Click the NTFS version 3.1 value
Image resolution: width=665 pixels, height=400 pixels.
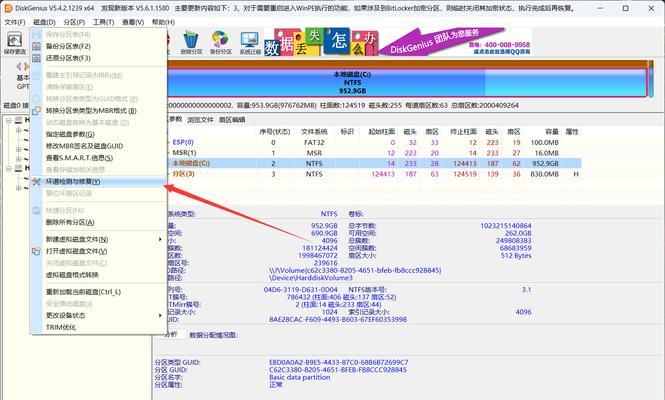(526, 290)
